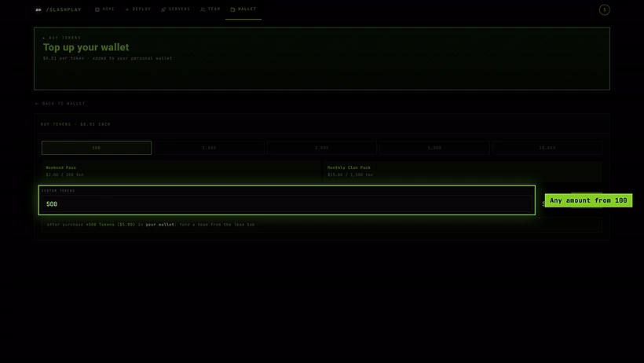The height and width of the screenshot is (363, 644).
Task: Open the account token icon at top right
Action: coord(604,10)
